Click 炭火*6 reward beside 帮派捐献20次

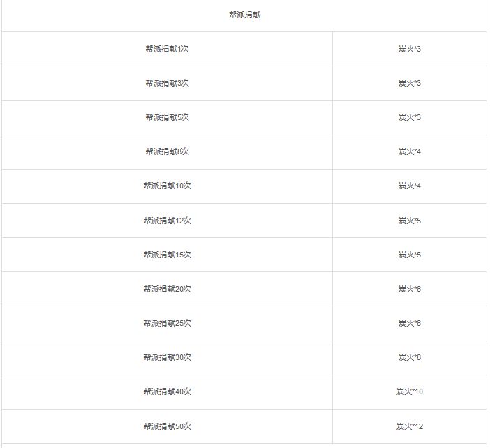[409, 289]
